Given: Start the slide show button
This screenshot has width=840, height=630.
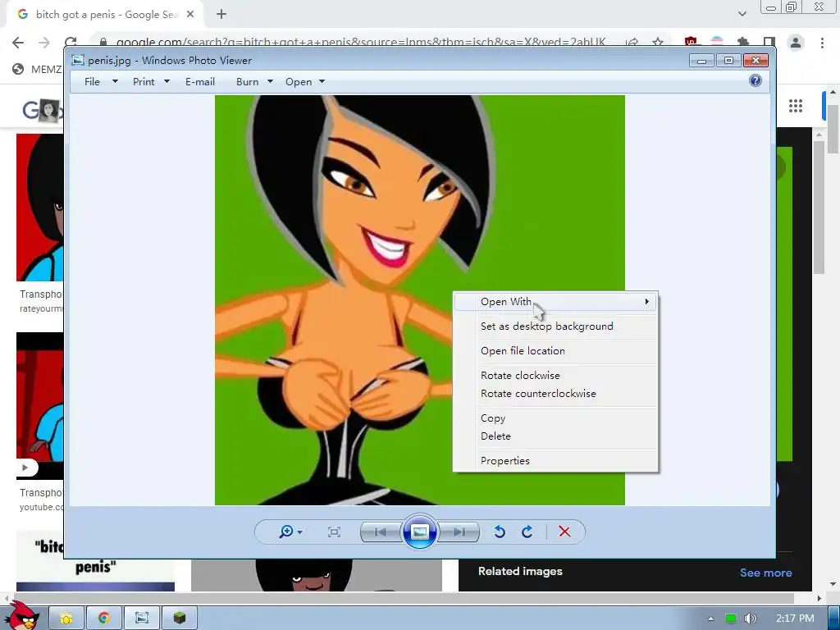Looking at the screenshot, I should (419, 532).
